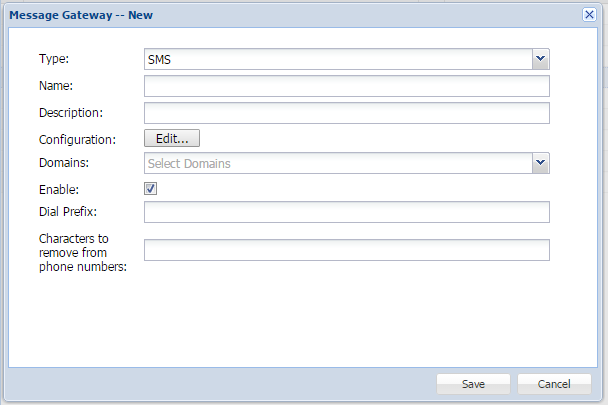Click the Configuration: label
The width and height of the screenshot is (608, 405).
tap(78, 139)
